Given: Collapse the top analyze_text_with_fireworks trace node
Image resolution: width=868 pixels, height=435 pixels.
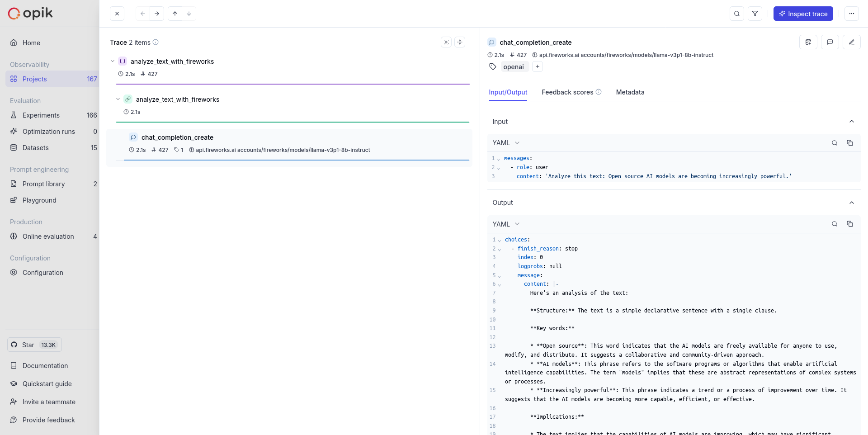Looking at the screenshot, I should [x=113, y=61].
